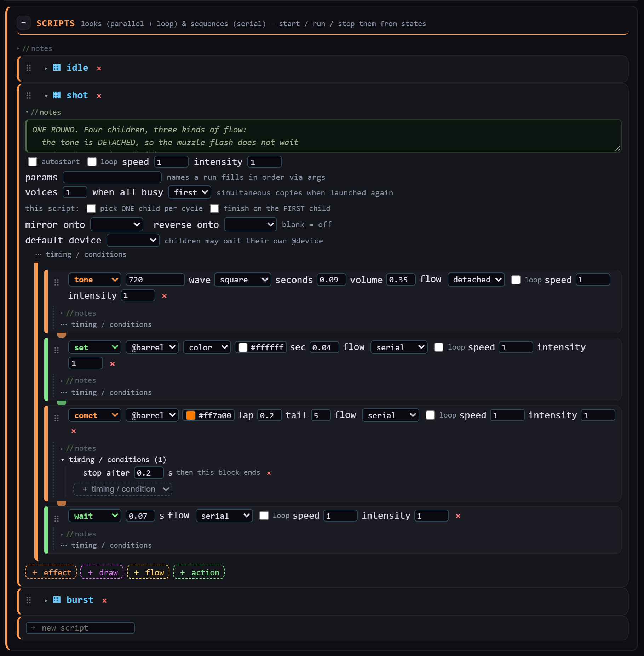The width and height of the screenshot is (644, 656).
Task: Click the new script name field
Action: pos(80,628)
